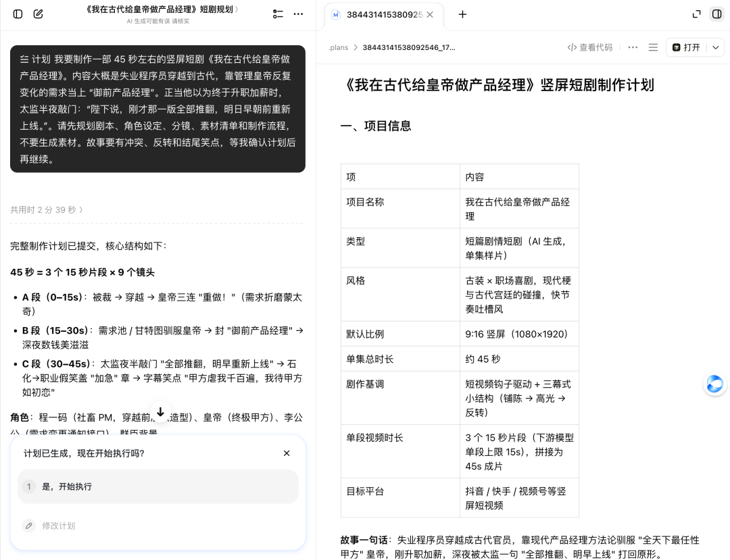Start a new chat with compose icon
Screen dimensions: 730x560
click(39, 14)
